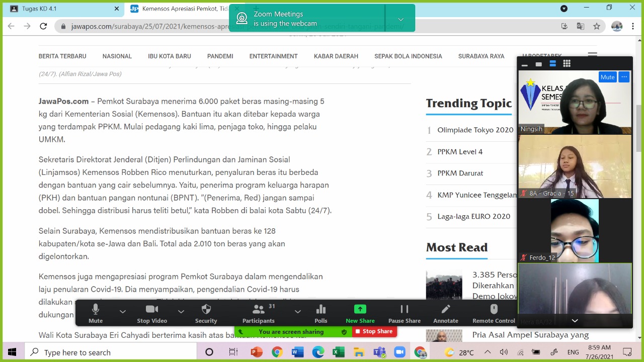
Task: Expand the arrow next to Participants
Action: tap(297, 312)
